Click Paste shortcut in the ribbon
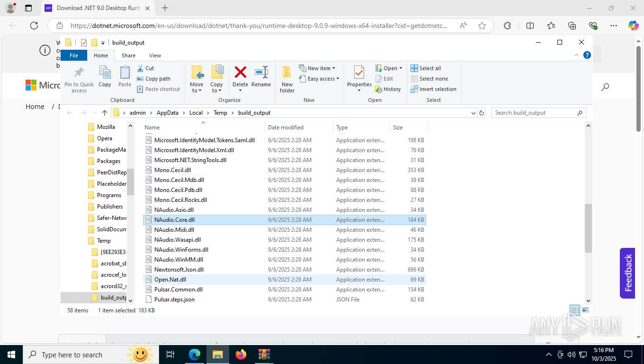 click(x=158, y=89)
